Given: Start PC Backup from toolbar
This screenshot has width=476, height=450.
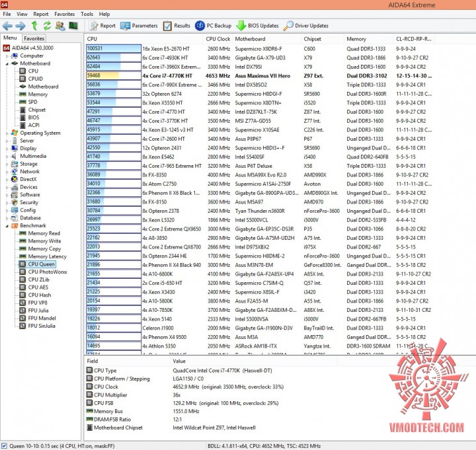Looking at the screenshot, I should 213,26.
